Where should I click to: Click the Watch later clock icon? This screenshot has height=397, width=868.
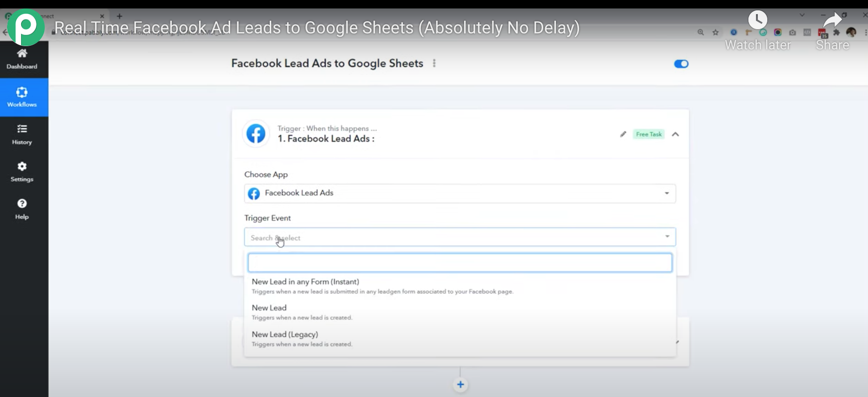757,20
